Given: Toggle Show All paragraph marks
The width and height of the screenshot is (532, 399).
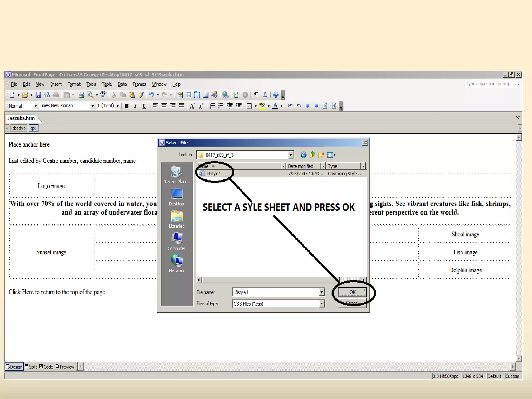Looking at the screenshot, I should click(256, 95).
